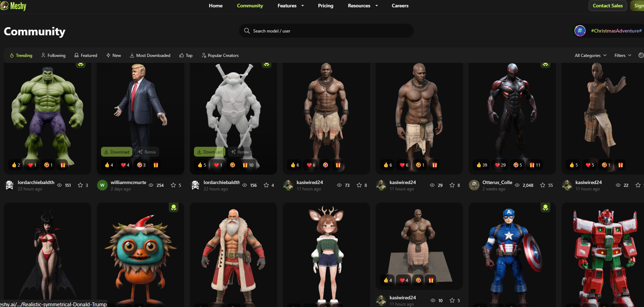Thumbs-up the Donald Trump model
Screen dimensions: 644x307
point(109,165)
